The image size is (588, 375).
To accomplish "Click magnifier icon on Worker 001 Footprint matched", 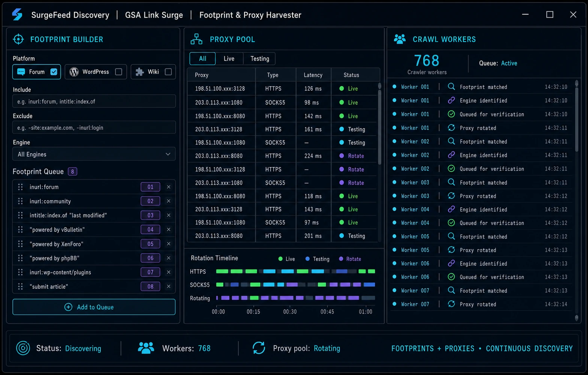I will pyautogui.click(x=452, y=87).
